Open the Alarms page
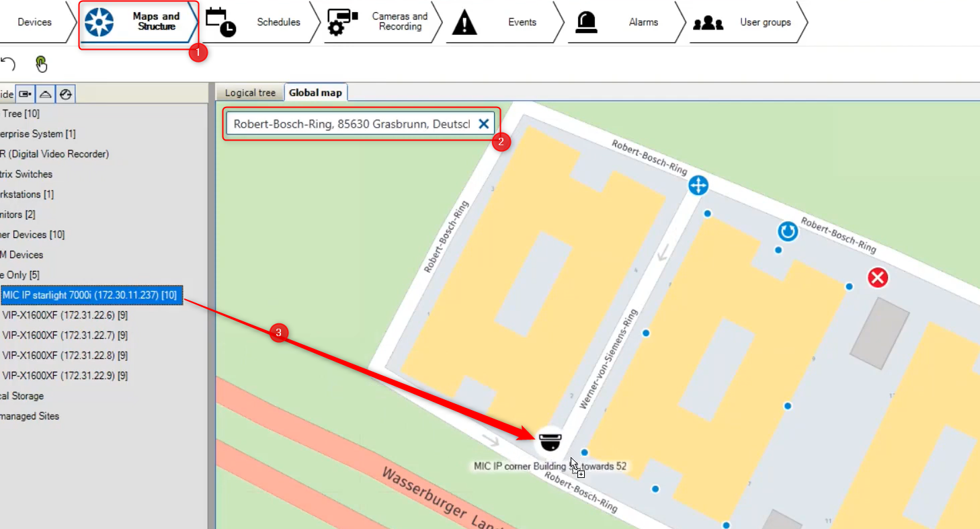Image resolution: width=980 pixels, height=529 pixels. 627,22
